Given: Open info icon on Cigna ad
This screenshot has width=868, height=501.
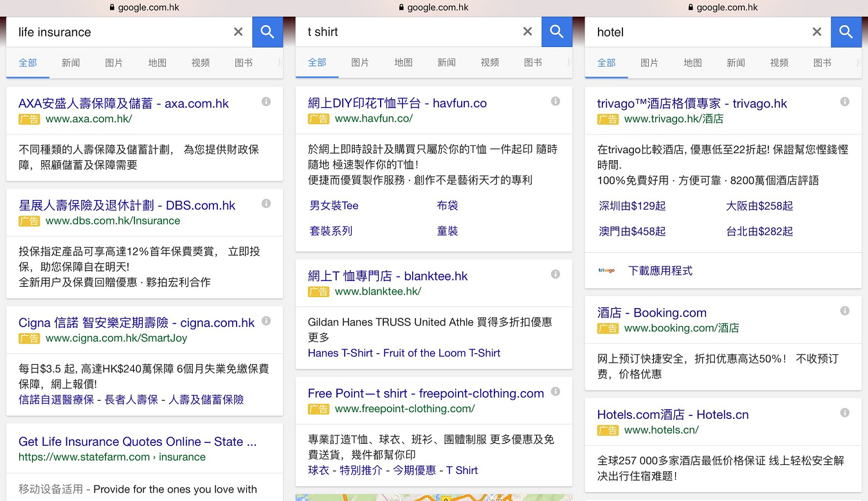Looking at the screenshot, I should point(266,321).
